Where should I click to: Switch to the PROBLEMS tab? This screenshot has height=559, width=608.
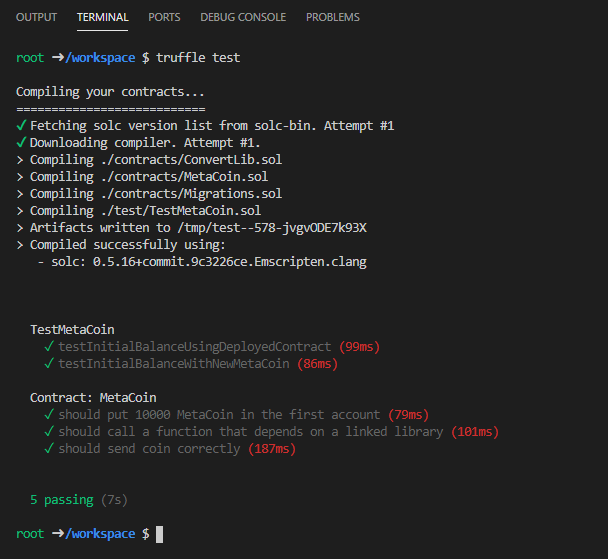tap(333, 17)
